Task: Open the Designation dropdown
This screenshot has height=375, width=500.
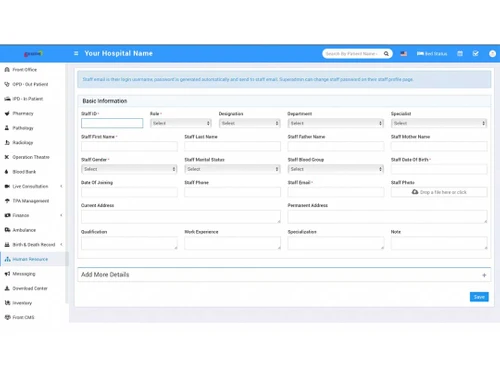Action: click(249, 123)
